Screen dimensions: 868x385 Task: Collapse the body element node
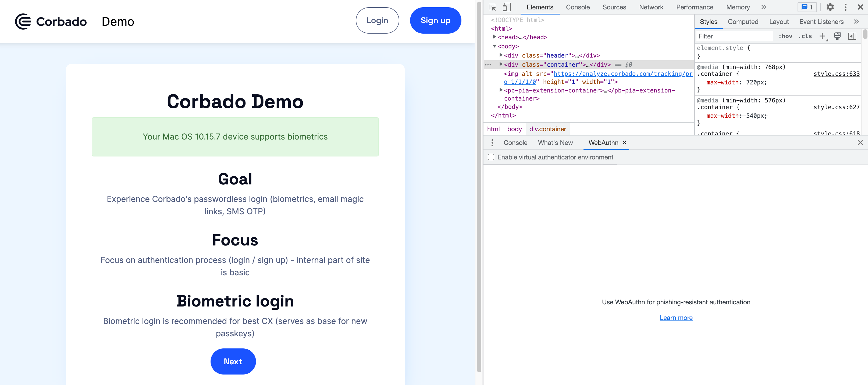pos(494,46)
